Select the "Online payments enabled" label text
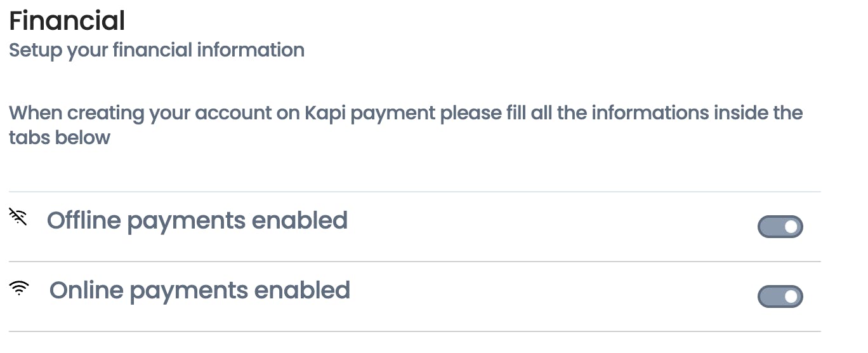The height and width of the screenshot is (353, 868). coord(200,291)
